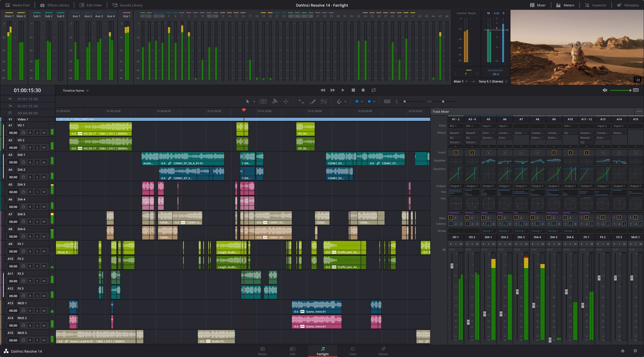Click the red playhead marker
The image size is (644, 357).
pos(244,110)
